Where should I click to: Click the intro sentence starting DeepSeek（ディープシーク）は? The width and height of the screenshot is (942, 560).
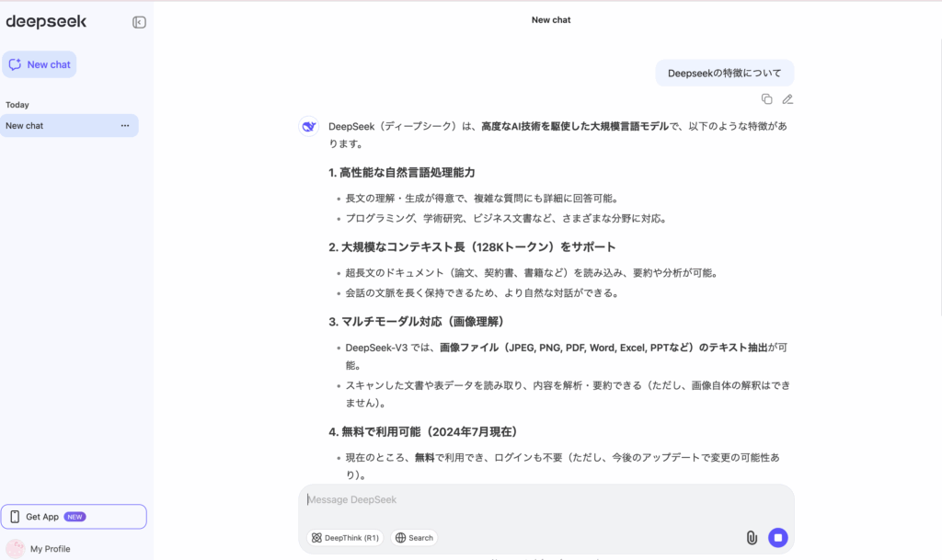click(x=558, y=135)
